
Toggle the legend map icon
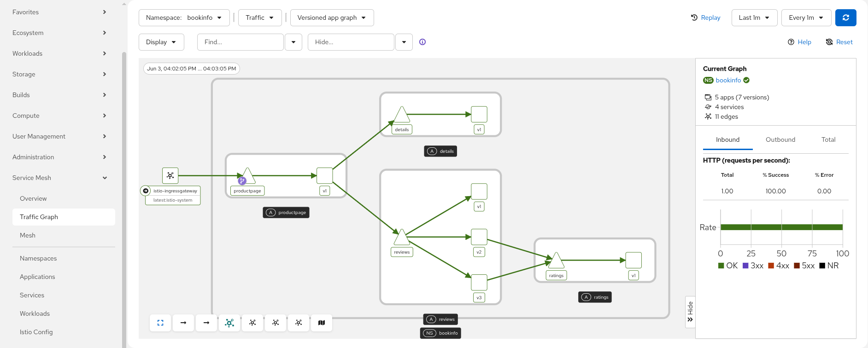point(322,323)
